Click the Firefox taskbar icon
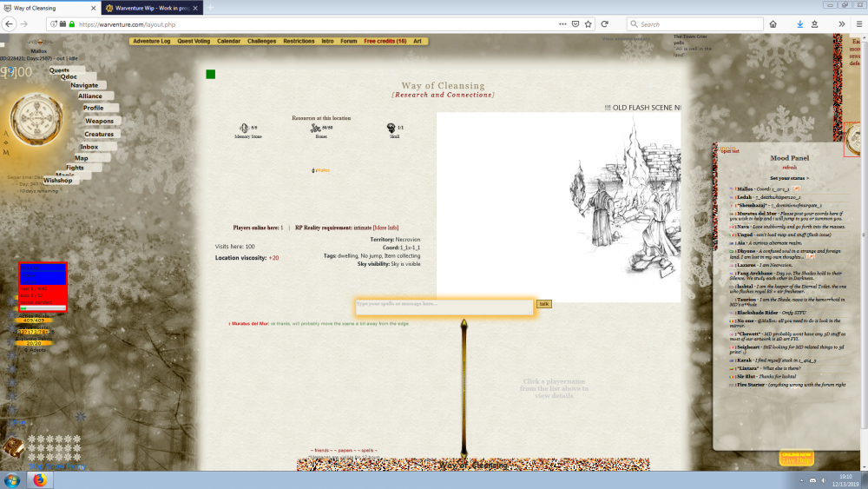Viewport: 868px width, 489px height. 39,480
